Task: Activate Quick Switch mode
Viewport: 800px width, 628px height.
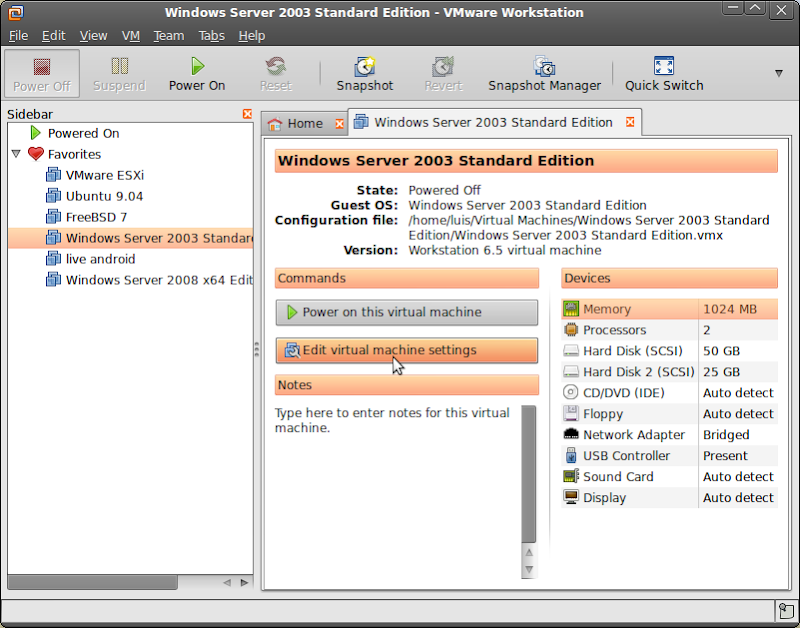Action: (664, 73)
